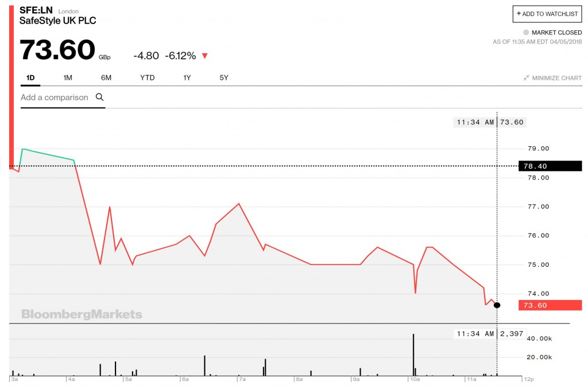Click the red down-triangle change indicator
The image size is (588, 389).
pos(205,56)
